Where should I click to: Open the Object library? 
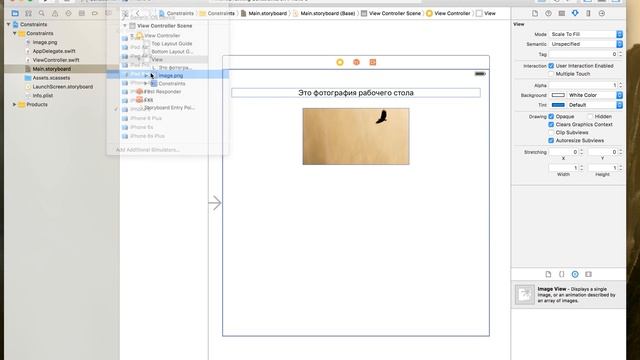575,274
